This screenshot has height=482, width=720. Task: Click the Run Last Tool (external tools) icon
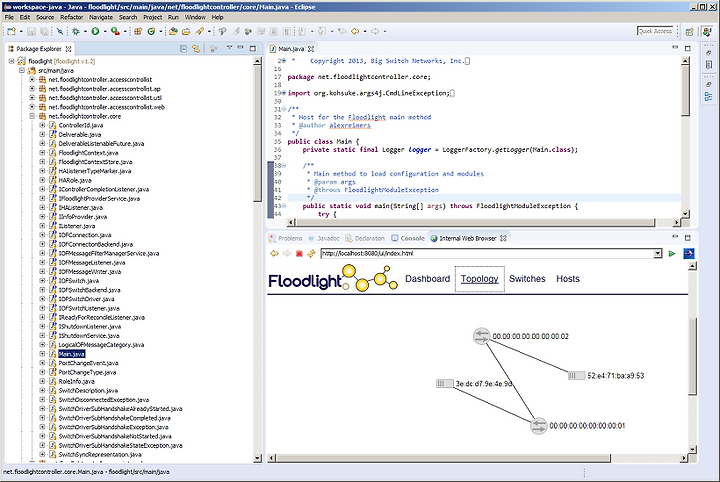(x=115, y=31)
